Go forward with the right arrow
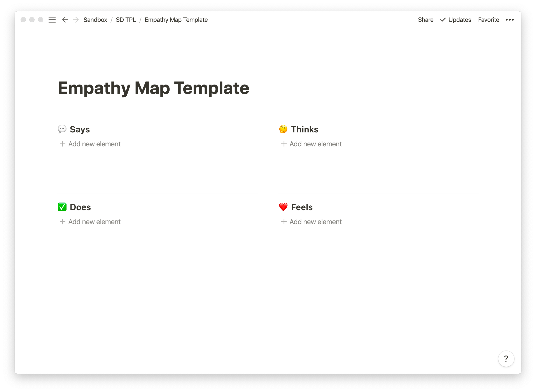Image resolution: width=536 pixels, height=392 pixels. (75, 20)
